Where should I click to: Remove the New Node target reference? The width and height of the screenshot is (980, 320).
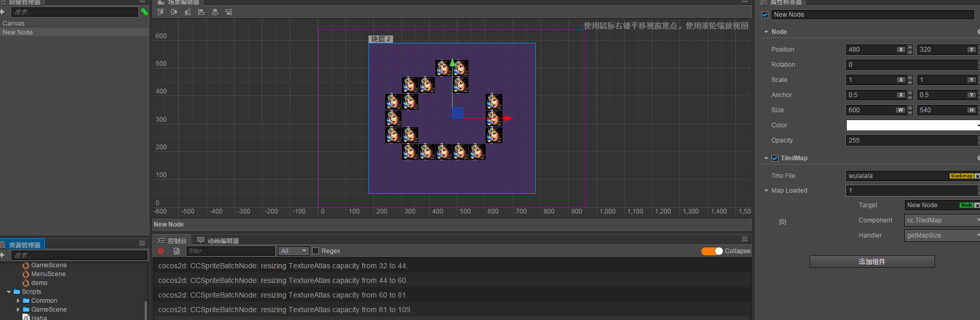coord(977,205)
